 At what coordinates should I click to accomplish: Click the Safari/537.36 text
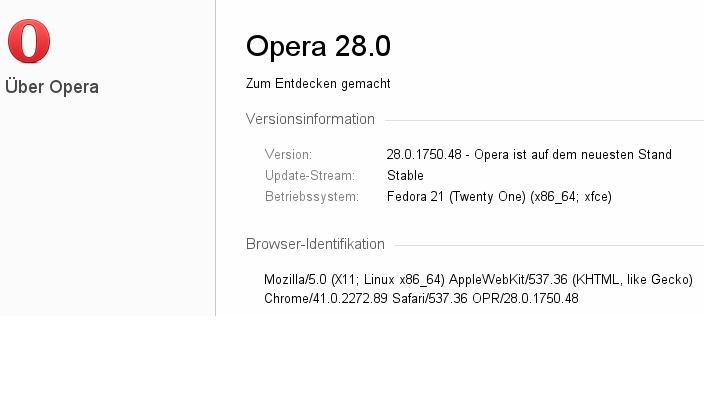[430, 299]
